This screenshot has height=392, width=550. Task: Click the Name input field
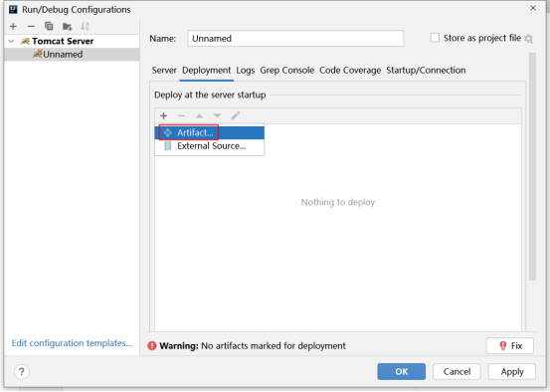(x=295, y=38)
